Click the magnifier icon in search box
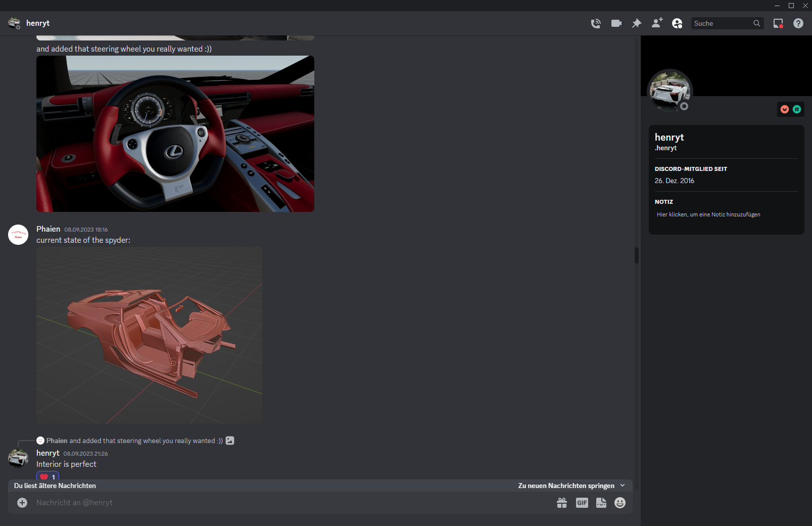The image size is (812, 526). pos(756,23)
